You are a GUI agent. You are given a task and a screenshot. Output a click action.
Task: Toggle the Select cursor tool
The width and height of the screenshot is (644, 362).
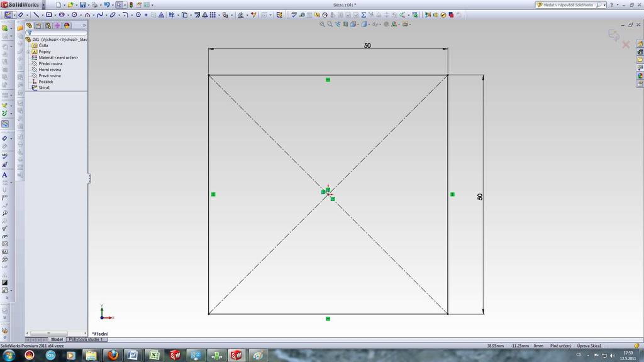point(119,5)
